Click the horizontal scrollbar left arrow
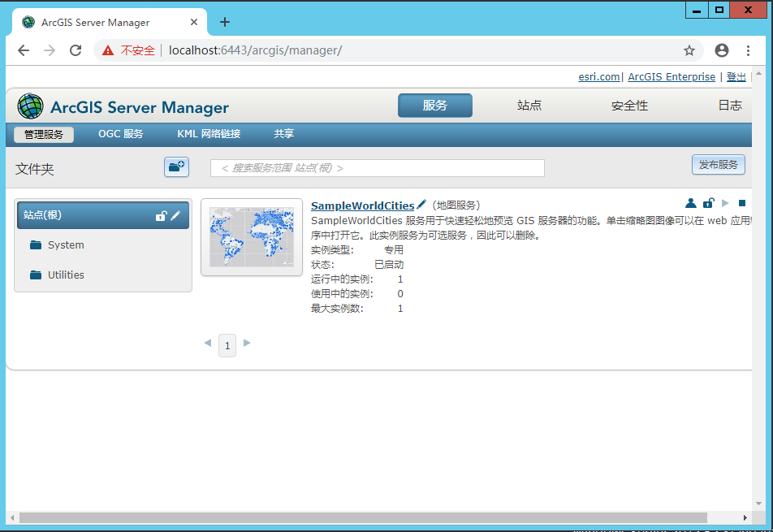773x532 pixels. tap(12, 517)
